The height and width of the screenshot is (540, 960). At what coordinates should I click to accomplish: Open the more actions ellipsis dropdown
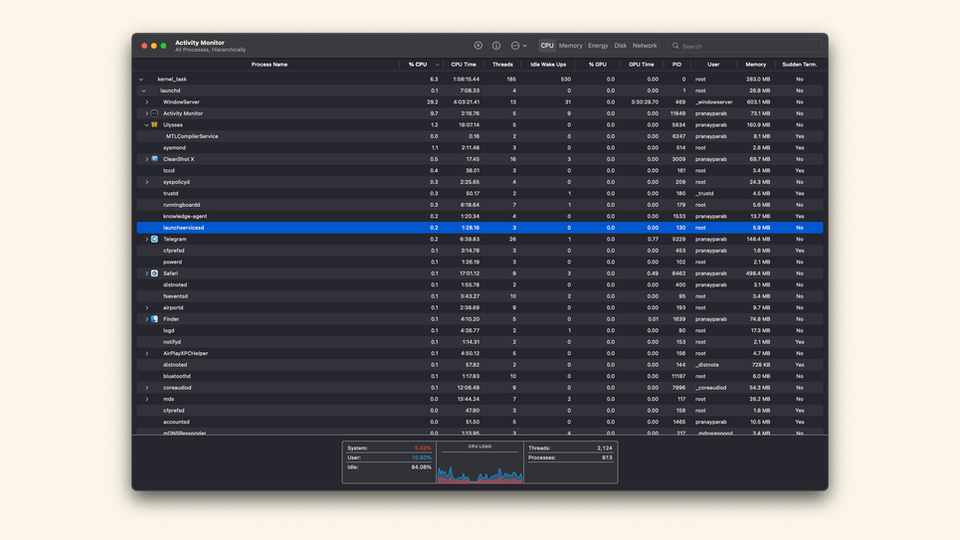pos(519,45)
